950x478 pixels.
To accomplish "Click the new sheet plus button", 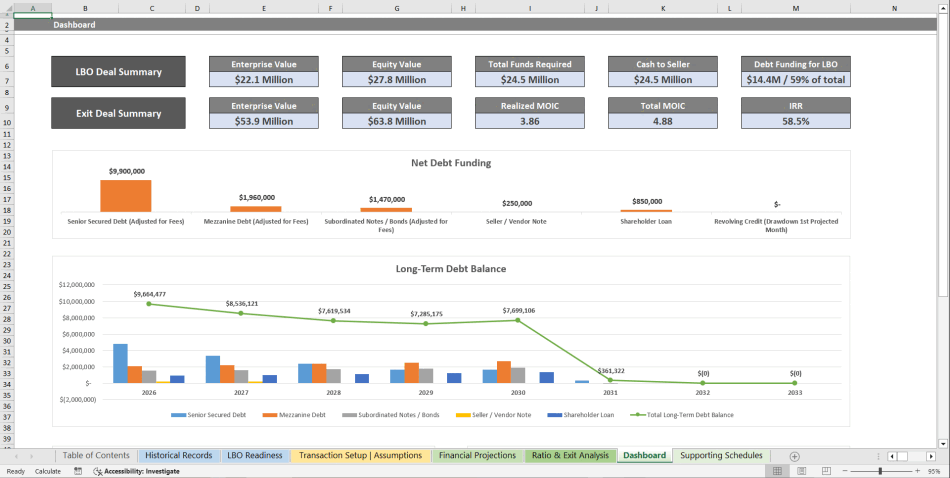I will coord(795,456).
